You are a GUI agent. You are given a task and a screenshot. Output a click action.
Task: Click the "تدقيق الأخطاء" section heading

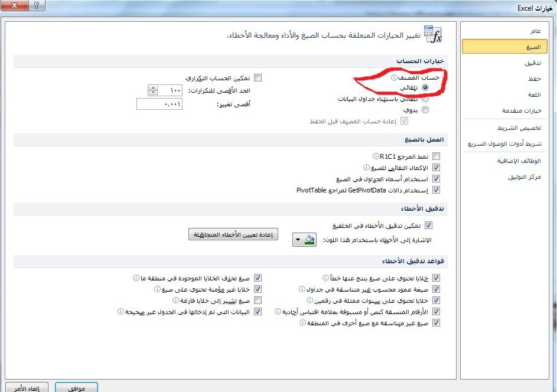point(423,208)
